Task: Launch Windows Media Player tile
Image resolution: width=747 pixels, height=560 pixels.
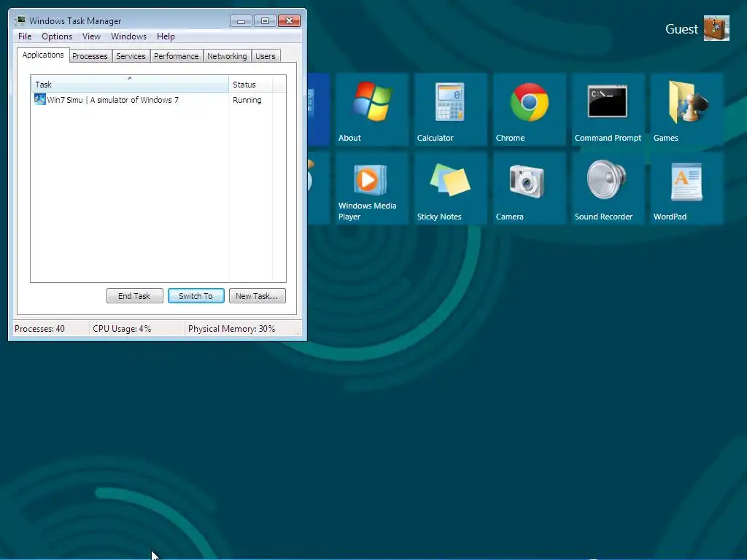Action: pyautogui.click(x=371, y=188)
